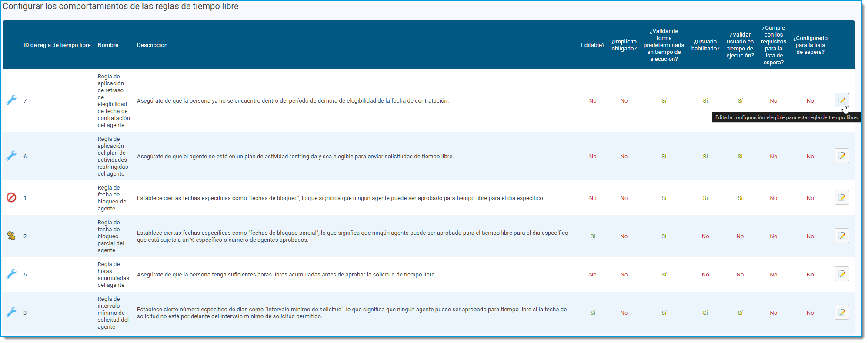Click ID number 6 cell
868x343 pixels.
pos(25,156)
